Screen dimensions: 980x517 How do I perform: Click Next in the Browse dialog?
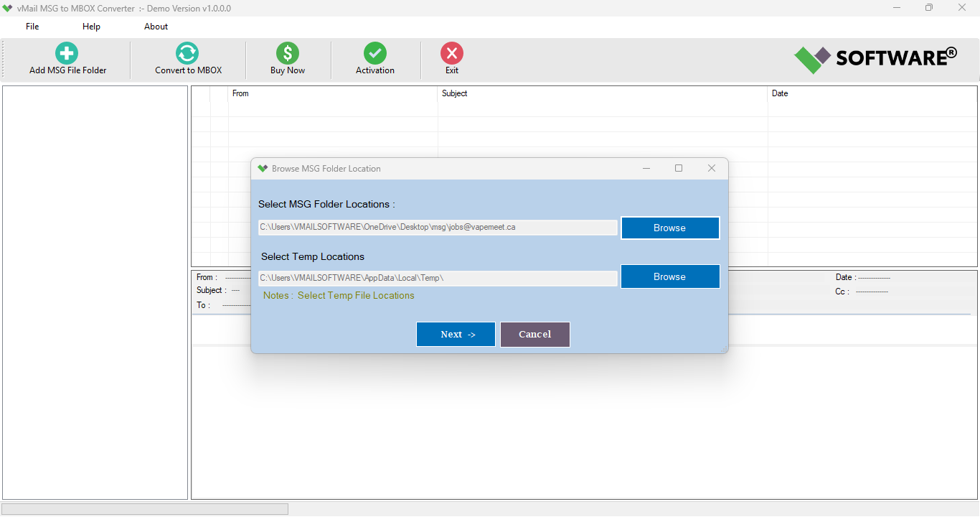(455, 334)
